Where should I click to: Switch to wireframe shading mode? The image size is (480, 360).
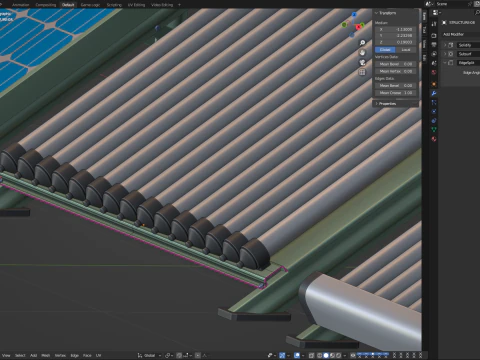click(x=320, y=355)
